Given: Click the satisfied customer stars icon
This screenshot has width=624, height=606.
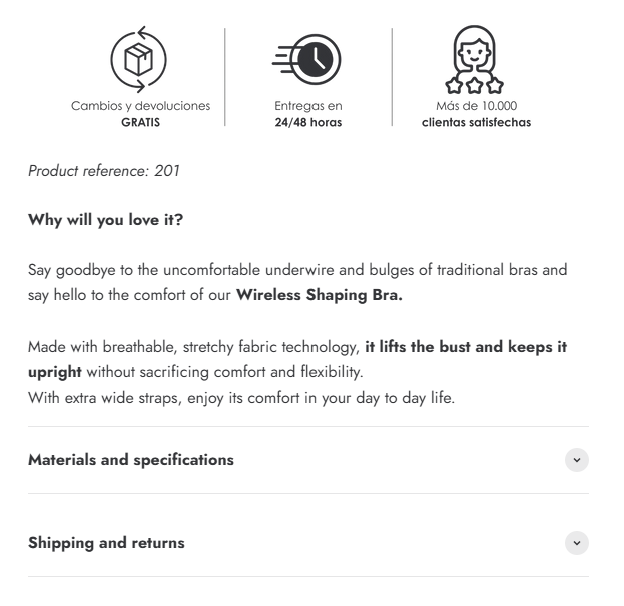Looking at the screenshot, I should (x=476, y=59).
